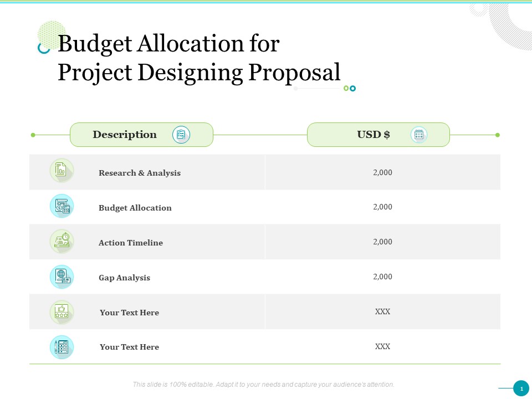
Task: Select the Budget Allocation row label
Action: (135, 208)
